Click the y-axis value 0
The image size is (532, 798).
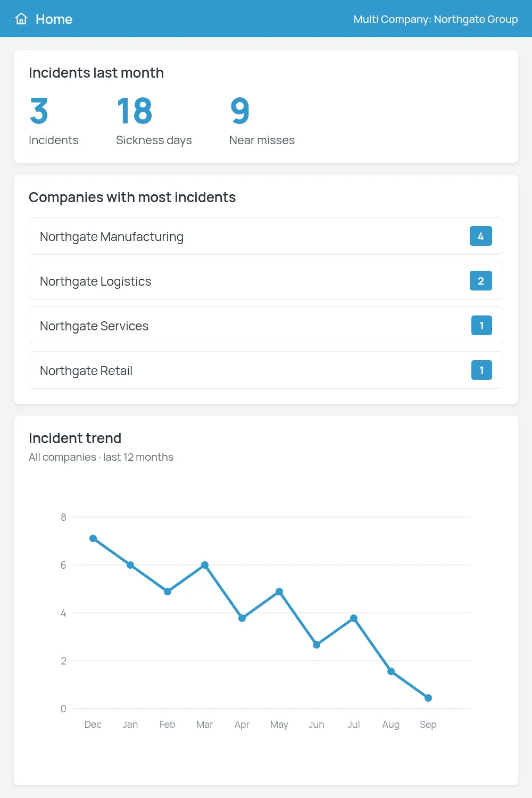pyautogui.click(x=63, y=709)
